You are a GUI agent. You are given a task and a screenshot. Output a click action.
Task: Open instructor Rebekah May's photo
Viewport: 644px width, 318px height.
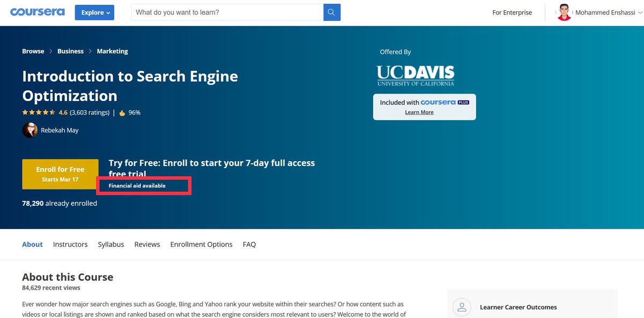tap(30, 130)
